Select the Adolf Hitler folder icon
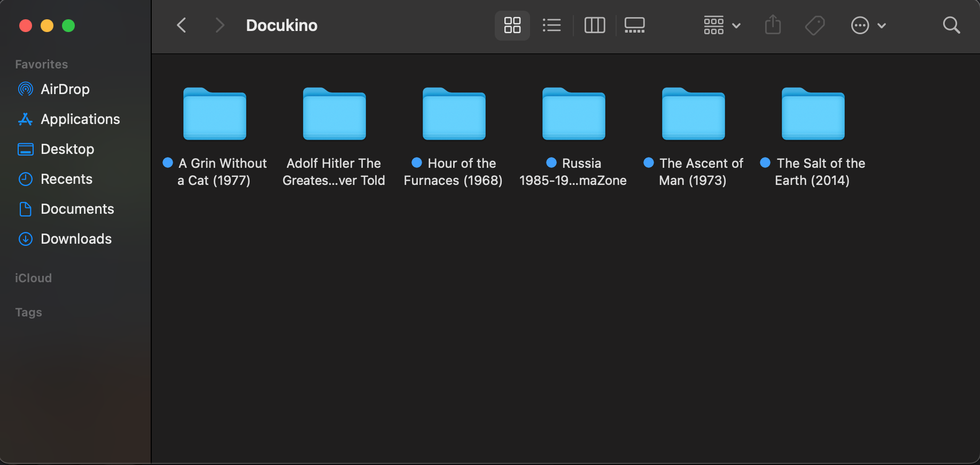Screen dimensions: 980x465 tap(335, 113)
